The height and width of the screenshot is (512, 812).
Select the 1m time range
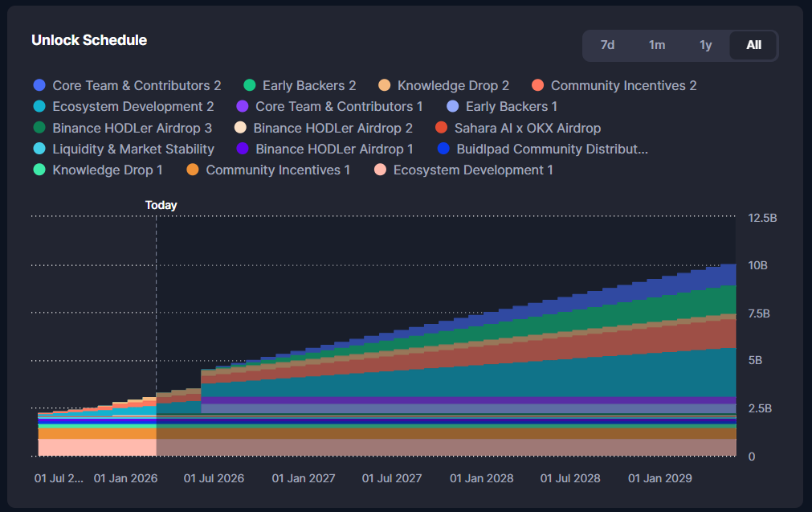coord(656,45)
